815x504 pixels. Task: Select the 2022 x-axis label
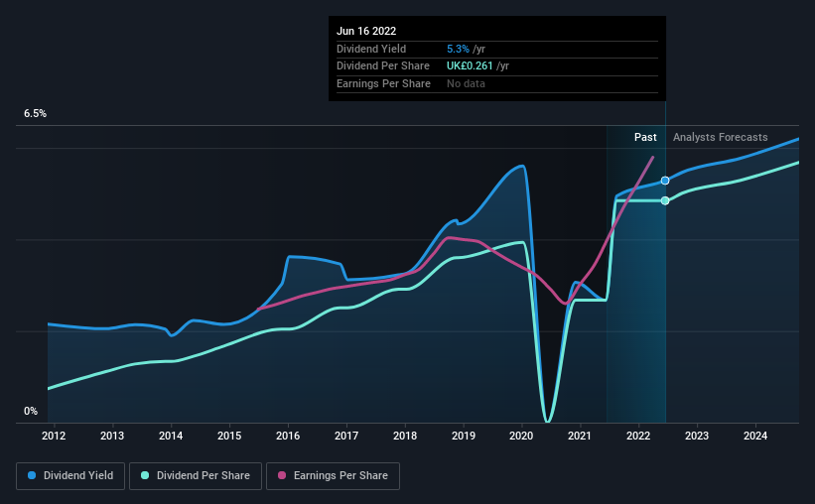[638, 436]
